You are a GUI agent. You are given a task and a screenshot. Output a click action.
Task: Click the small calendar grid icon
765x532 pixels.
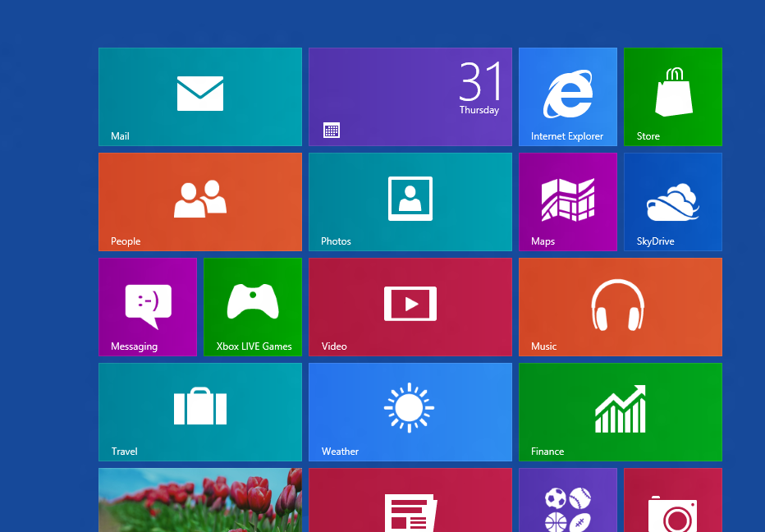click(332, 130)
